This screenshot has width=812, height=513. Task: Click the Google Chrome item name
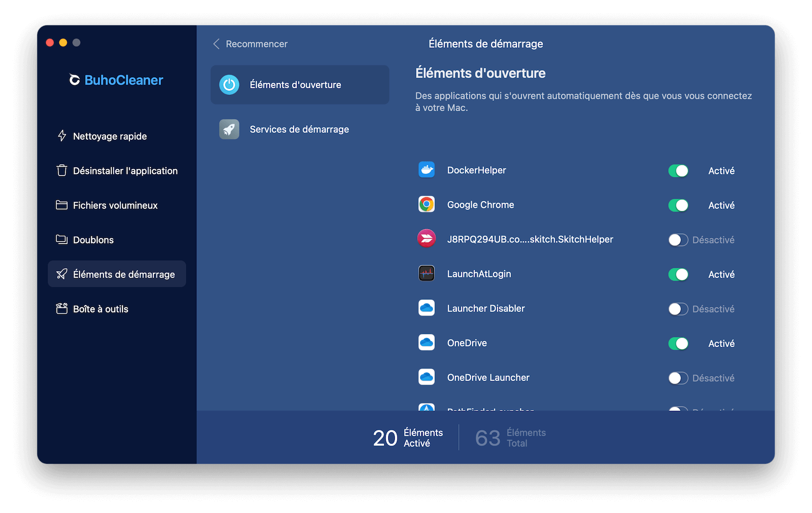pyautogui.click(x=481, y=205)
